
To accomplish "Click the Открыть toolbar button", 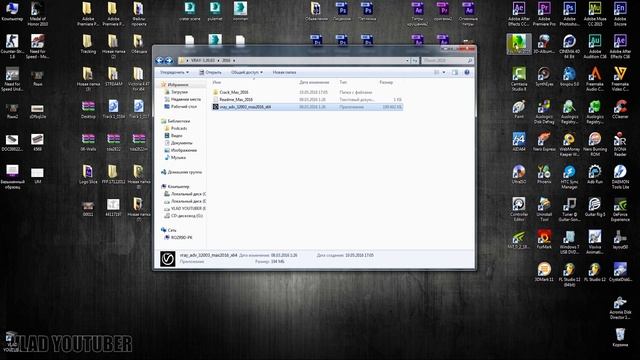I will pyautogui.click(x=210, y=72).
